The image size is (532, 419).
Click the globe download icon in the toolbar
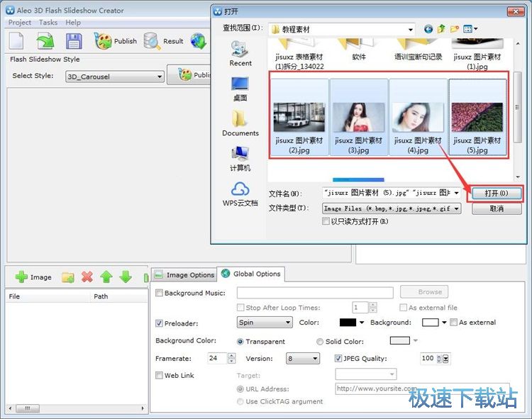(199, 41)
